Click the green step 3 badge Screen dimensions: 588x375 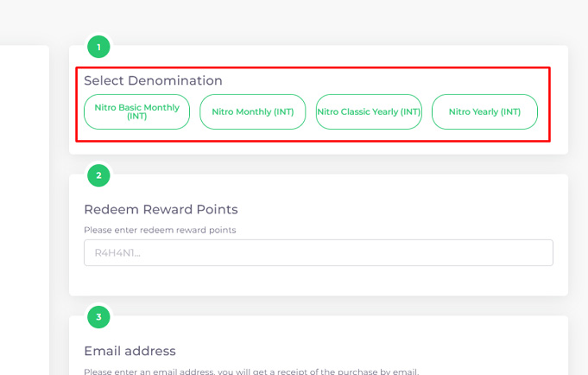(98, 317)
